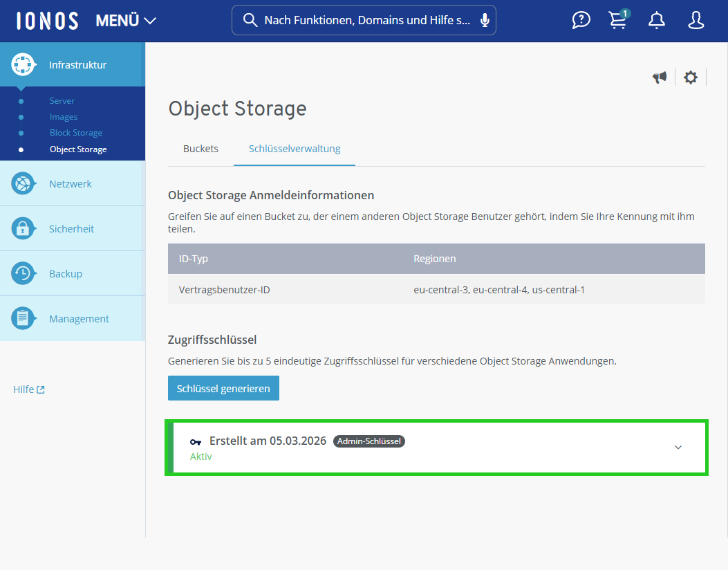Viewport: 728px width, 570px height.
Task: Open the account profile icon
Action: [696, 20]
